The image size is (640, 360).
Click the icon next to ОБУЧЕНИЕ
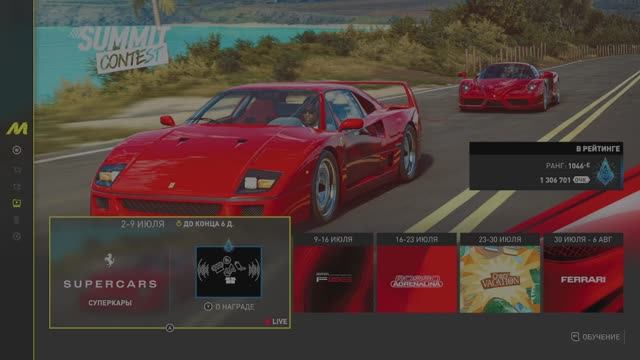(x=575, y=336)
